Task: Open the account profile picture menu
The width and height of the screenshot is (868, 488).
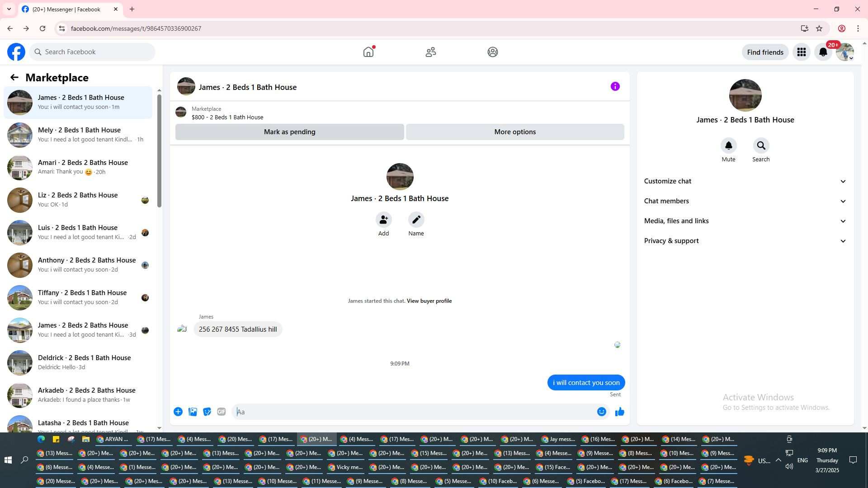Action: [x=844, y=52]
